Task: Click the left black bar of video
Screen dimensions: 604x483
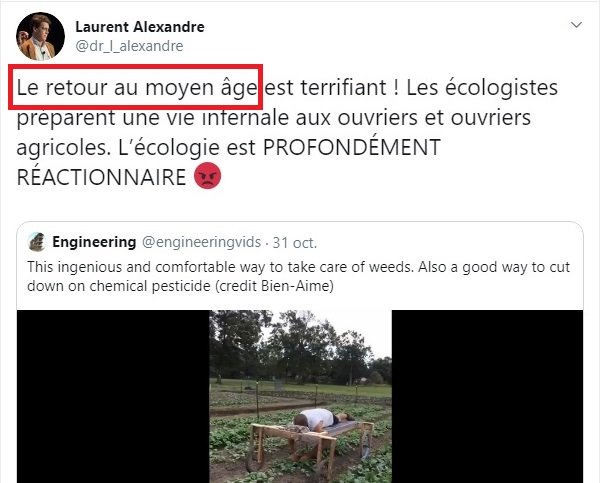Action: click(x=113, y=396)
